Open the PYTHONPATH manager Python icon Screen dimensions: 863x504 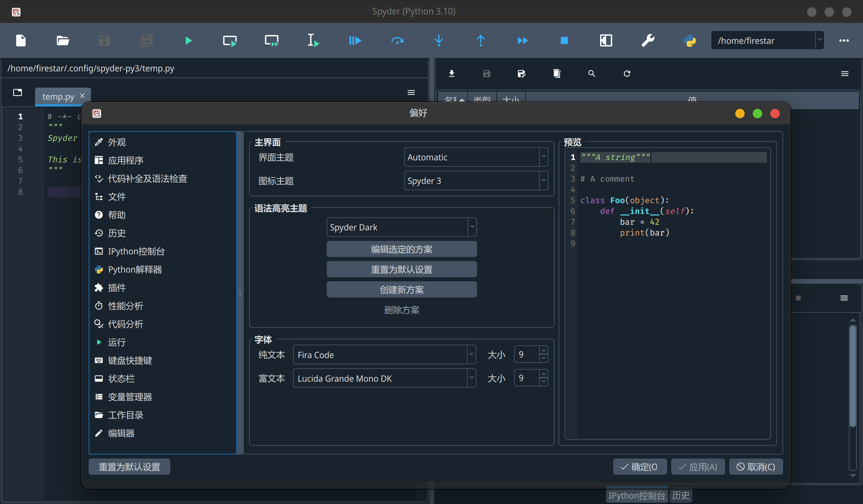click(x=690, y=41)
